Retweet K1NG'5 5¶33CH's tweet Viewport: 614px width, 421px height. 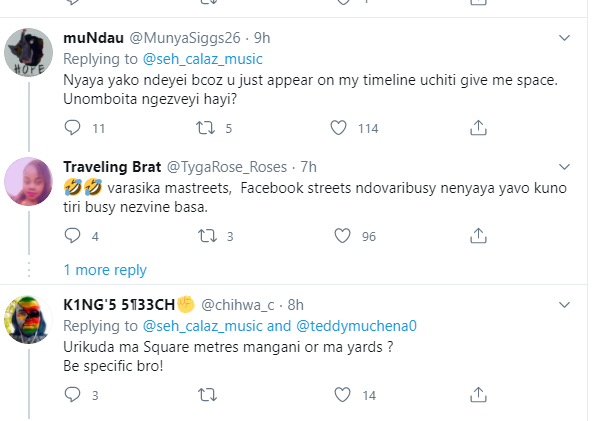coord(207,395)
